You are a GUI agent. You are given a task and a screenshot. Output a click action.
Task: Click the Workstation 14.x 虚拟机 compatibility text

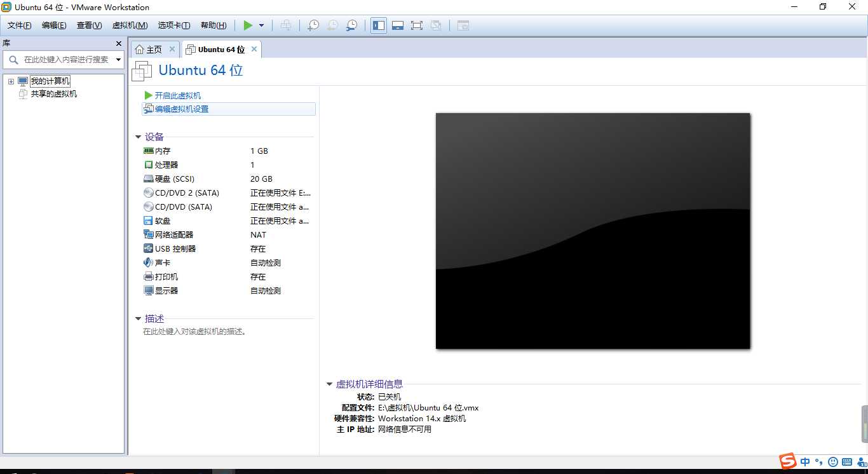click(x=422, y=419)
